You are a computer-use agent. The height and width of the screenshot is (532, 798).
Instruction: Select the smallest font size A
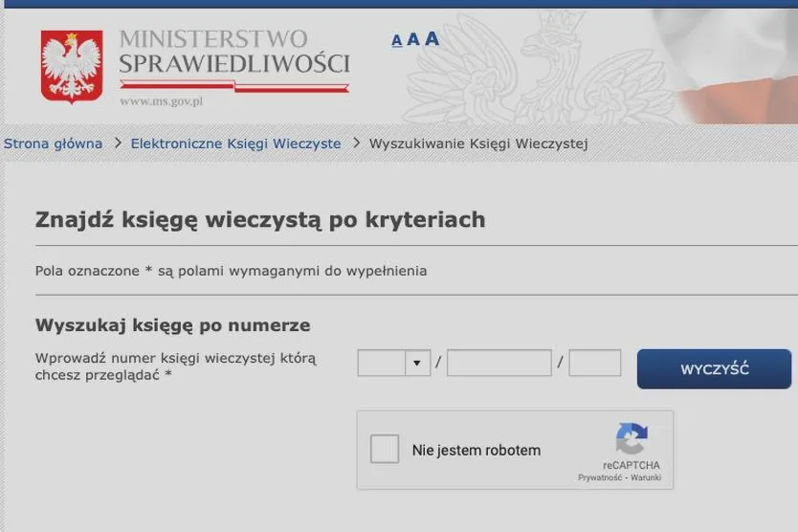(x=397, y=40)
